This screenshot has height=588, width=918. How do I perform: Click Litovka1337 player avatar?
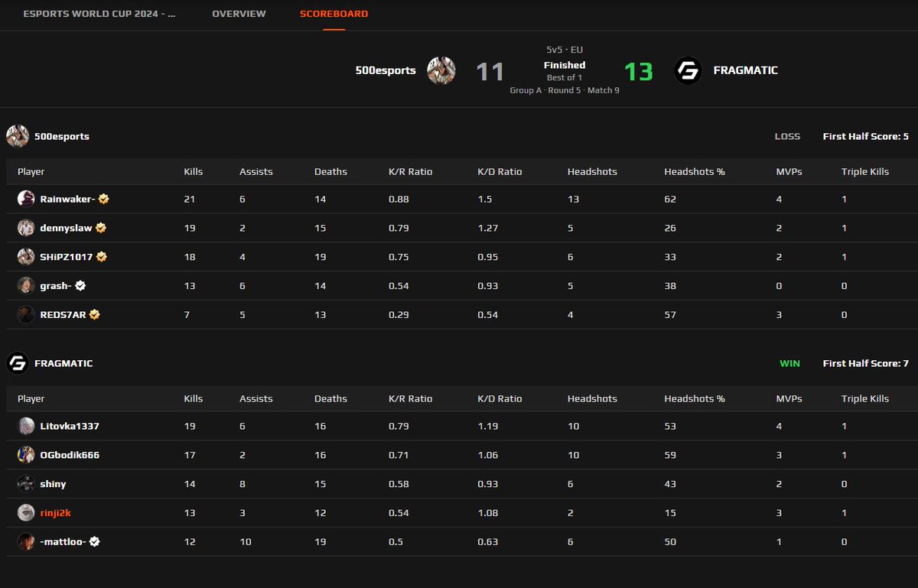(26, 426)
